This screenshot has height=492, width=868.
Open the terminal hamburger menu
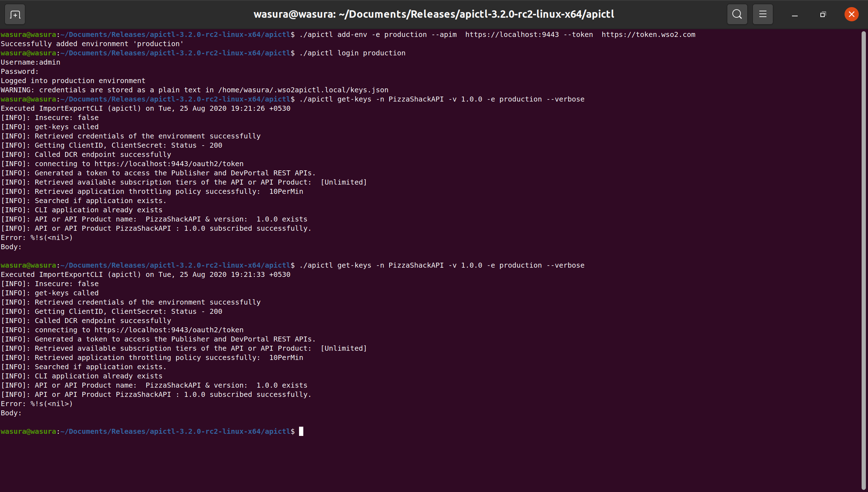763,14
